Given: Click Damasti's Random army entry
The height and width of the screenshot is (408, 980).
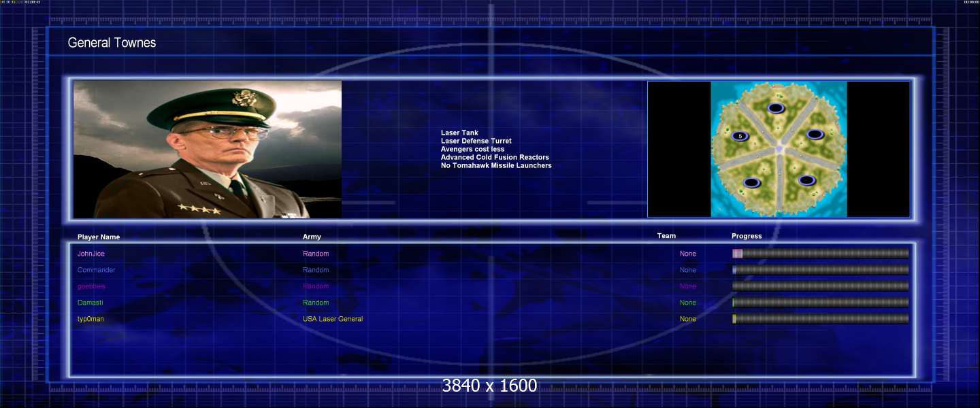Looking at the screenshot, I should point(316,303).
